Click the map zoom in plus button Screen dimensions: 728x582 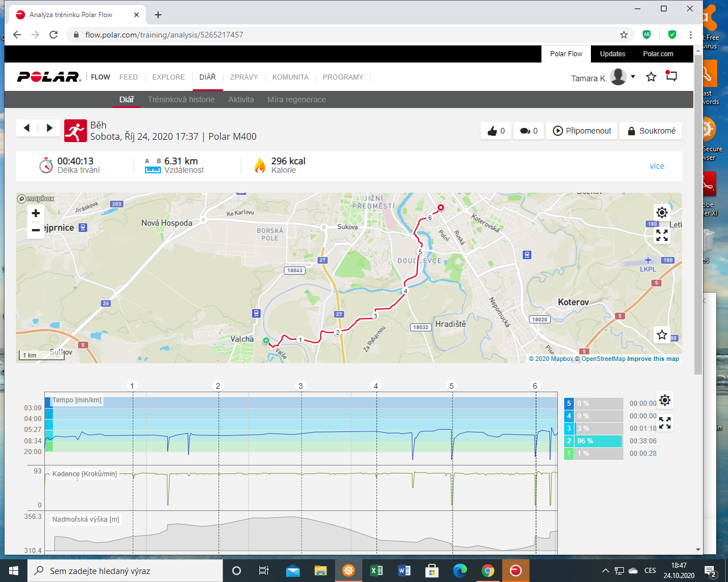click(36, 213)
